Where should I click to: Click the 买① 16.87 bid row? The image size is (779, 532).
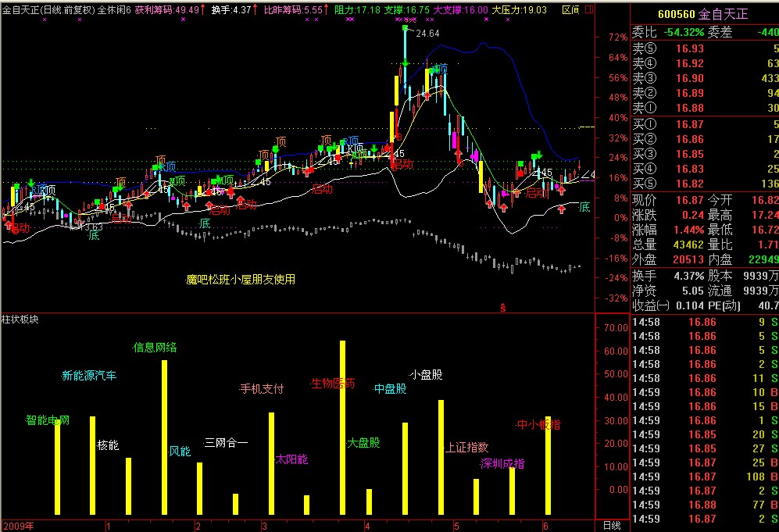705,124
